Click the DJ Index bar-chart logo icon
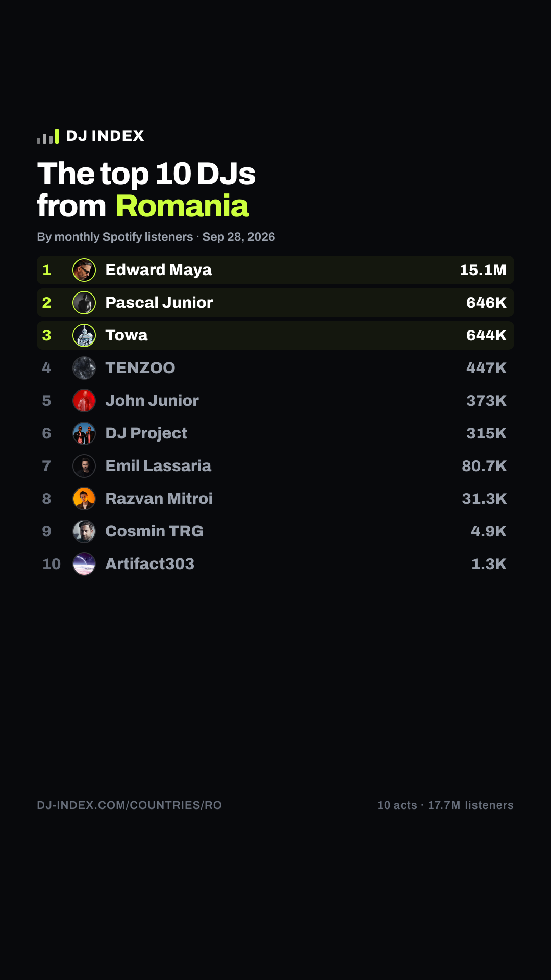Screen dimensions: 551x980 pos(47,136)
